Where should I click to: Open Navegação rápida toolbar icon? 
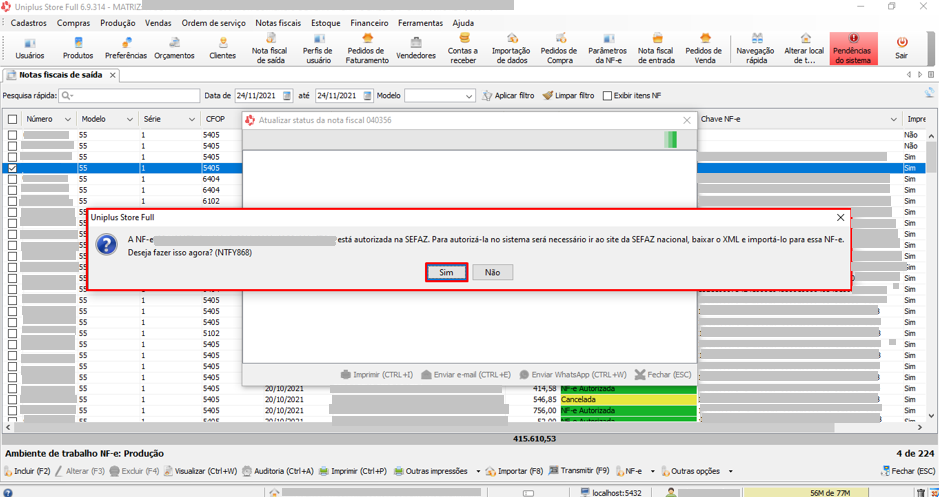[756, 49]
